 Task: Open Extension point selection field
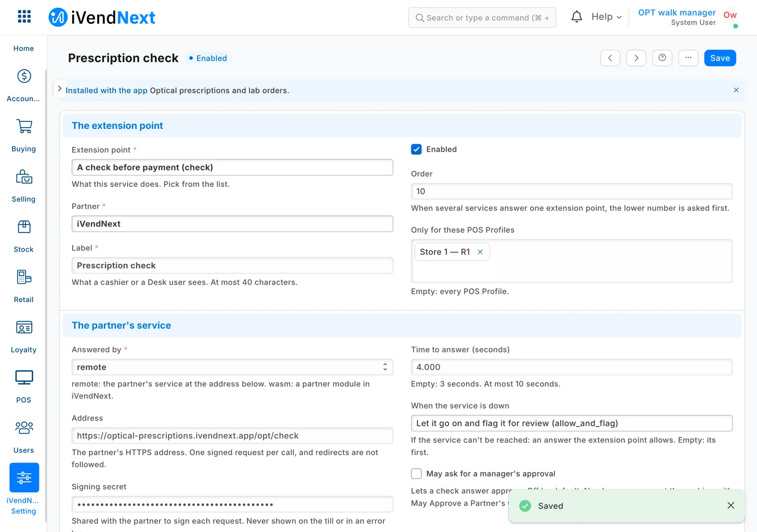232,167
